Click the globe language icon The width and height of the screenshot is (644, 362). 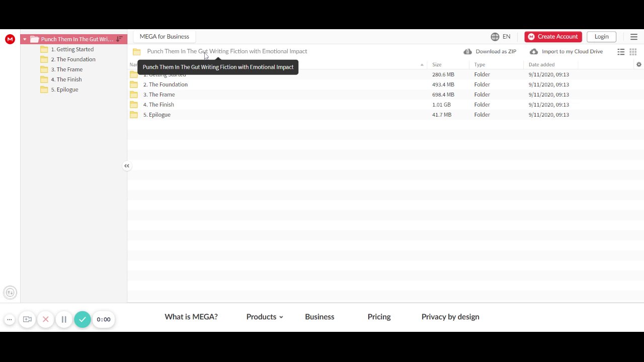(495, 37)
